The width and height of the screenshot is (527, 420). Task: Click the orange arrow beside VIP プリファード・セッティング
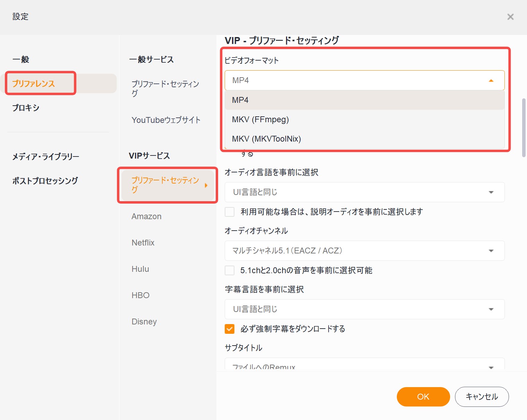tap(206, 185)
